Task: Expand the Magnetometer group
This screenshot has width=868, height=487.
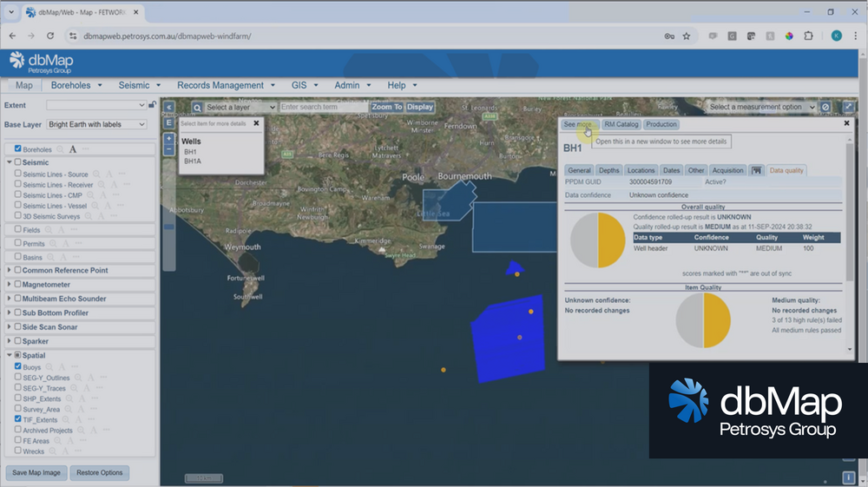Action: tap(9, 285)
